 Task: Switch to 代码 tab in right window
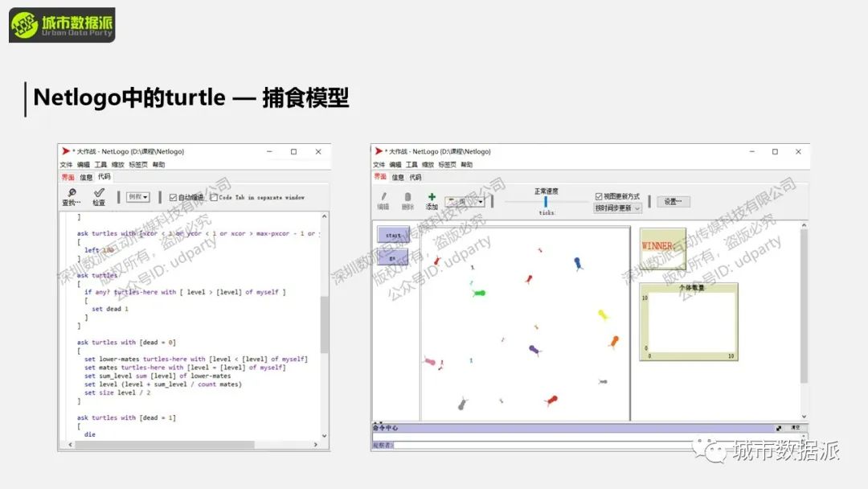pos(416,177)
